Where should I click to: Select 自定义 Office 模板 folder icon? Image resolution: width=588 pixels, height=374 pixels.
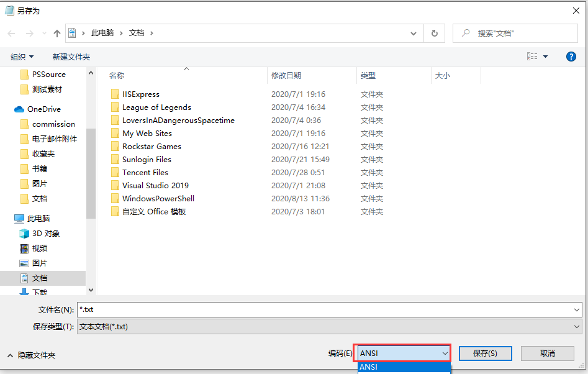point(115,212)
